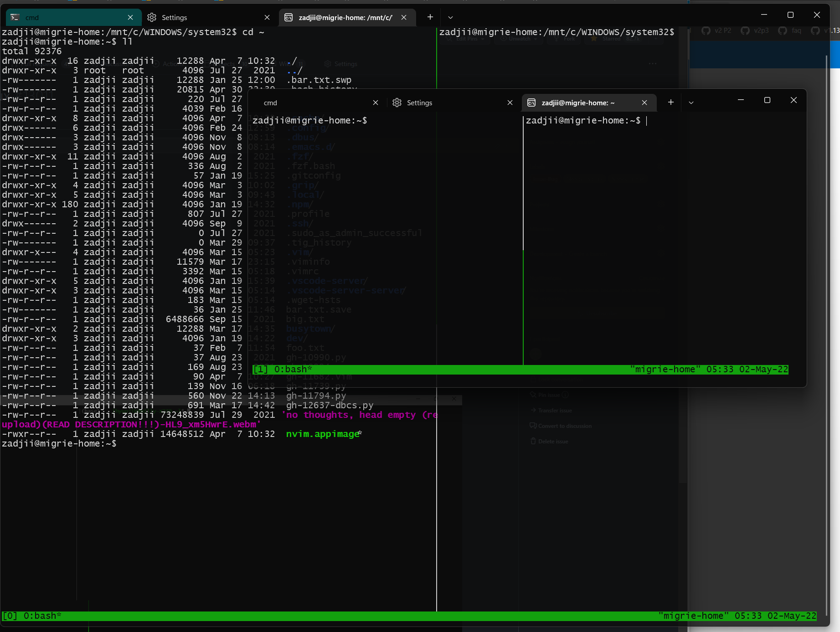Switch to the Settings tab in the front window

pyautogui.click(x=419, y=103)
